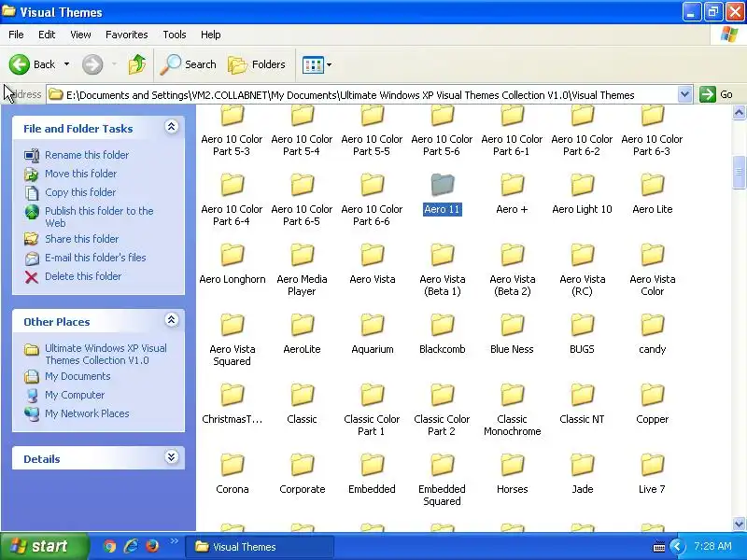Open the Help menu

pos(211,35)
